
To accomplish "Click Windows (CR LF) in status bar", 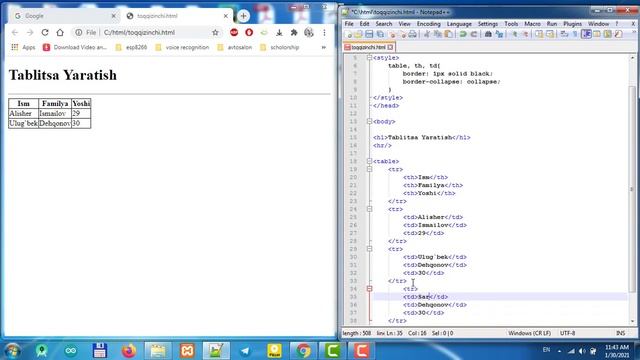I will point(529,333).
